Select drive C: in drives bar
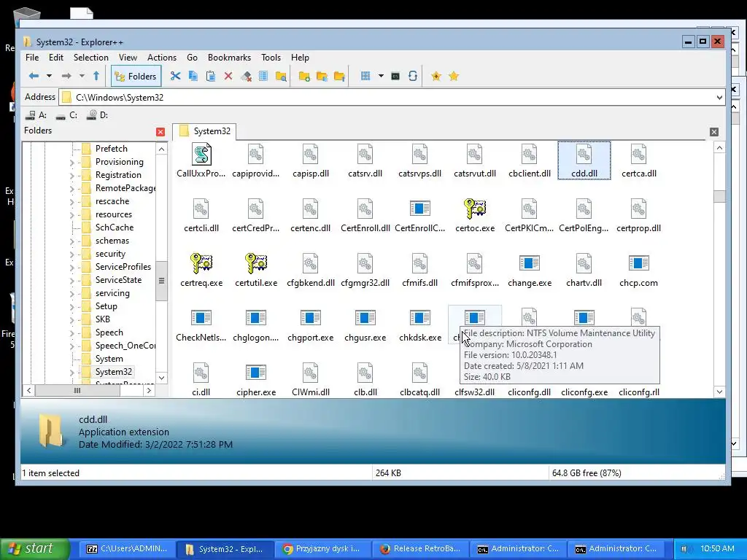 click(66, 115)
